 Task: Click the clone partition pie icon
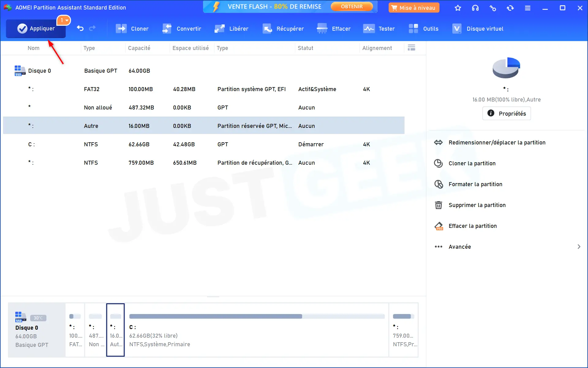pyautogui.click(x=439, y=163)
